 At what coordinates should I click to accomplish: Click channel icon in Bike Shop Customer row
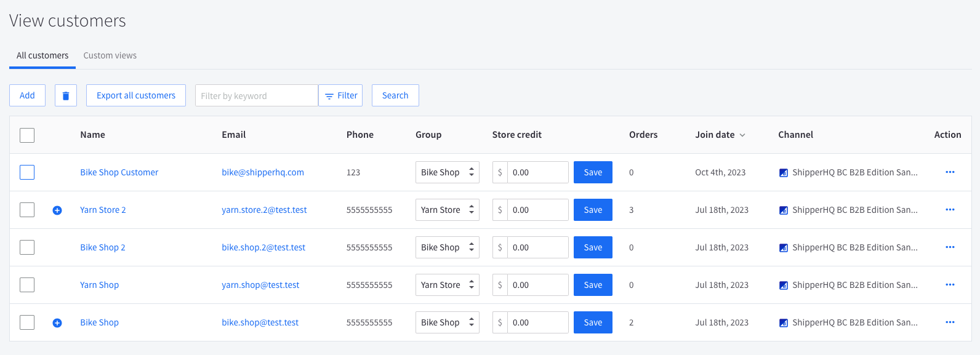point(784,173)
